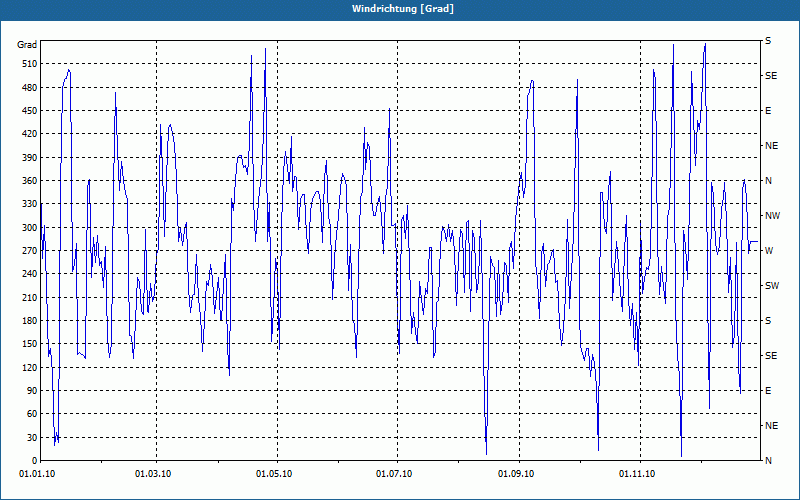Click the NE compass label below 30
800x500 pixels.
771,426
